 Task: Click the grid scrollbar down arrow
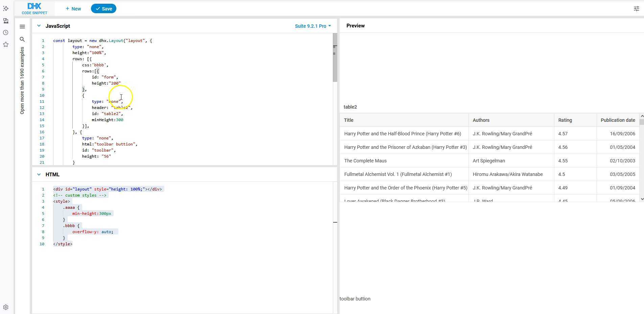pos(642,199)
